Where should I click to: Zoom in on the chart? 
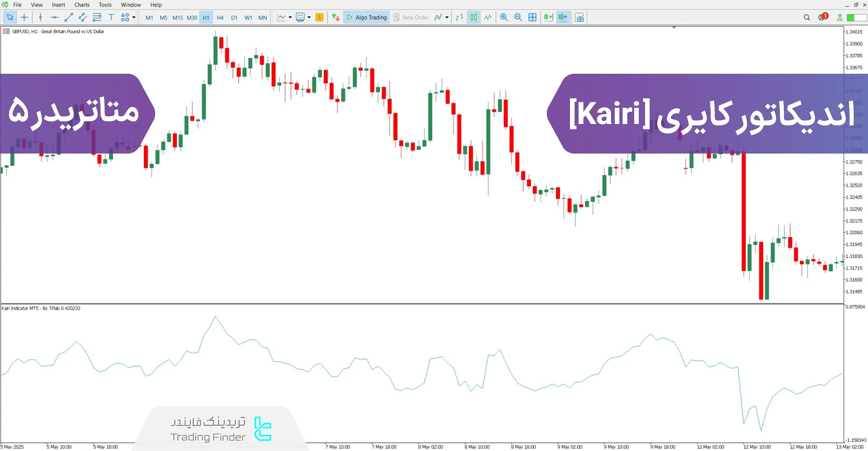tap(503, 17)
